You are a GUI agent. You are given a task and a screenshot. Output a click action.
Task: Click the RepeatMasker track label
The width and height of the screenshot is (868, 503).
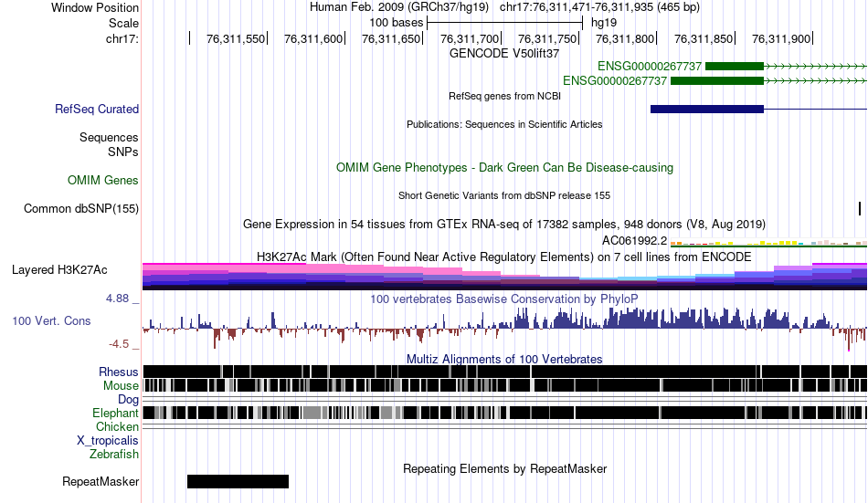[x=101, y=481]
